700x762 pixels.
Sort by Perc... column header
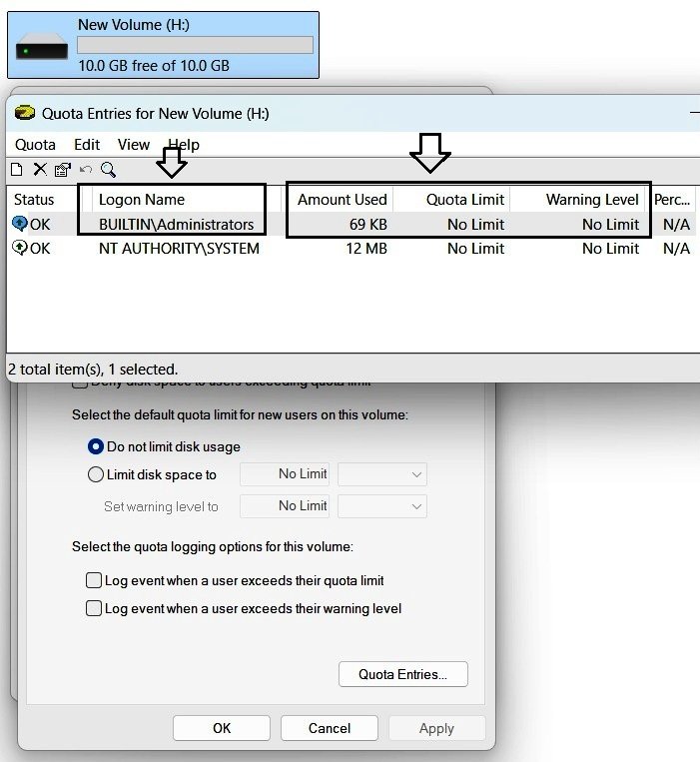click(x=672, y=200)
